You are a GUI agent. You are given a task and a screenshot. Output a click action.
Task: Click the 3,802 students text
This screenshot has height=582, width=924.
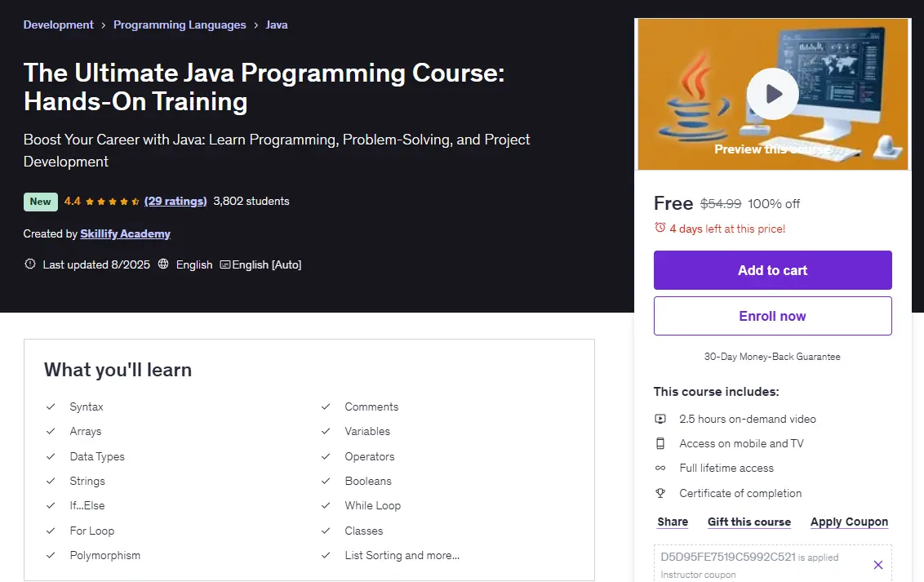click(251, 201)
